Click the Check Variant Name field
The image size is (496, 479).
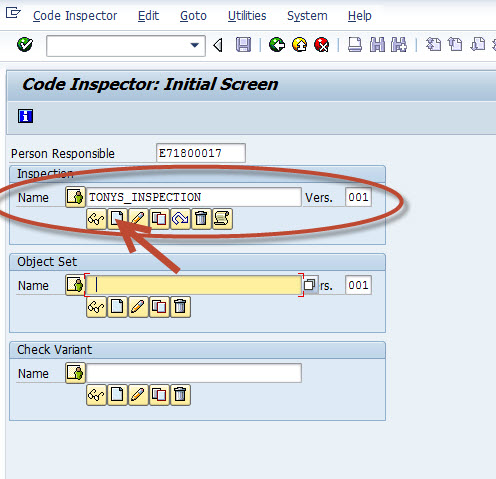point(194,373)
